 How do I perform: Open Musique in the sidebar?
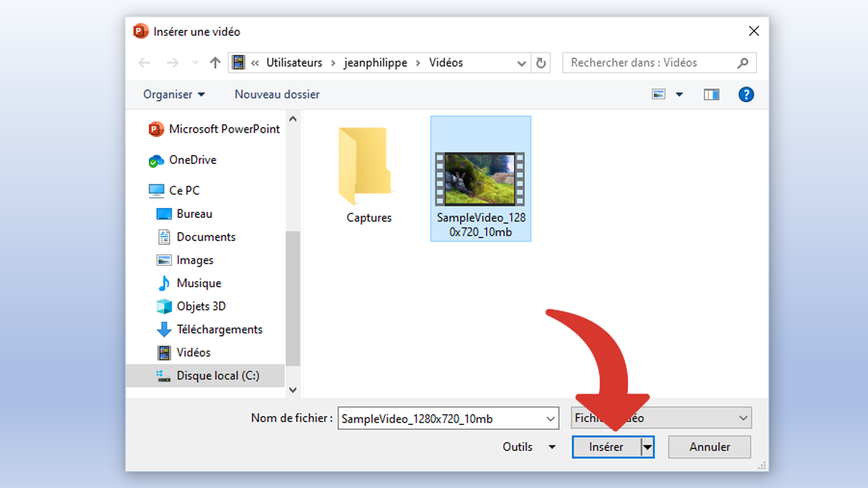[189, 283]
